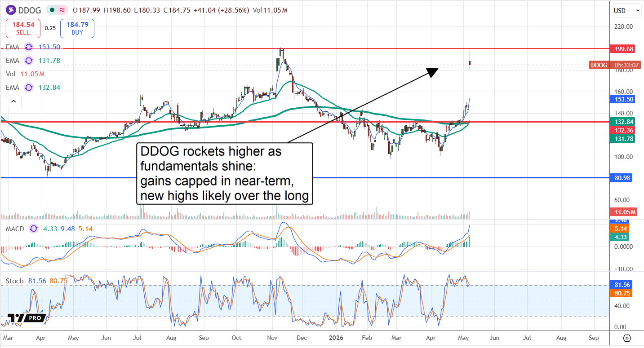
Task: Select the blue 153.50 EMA legend value
Action: click(x=49, y=47)
